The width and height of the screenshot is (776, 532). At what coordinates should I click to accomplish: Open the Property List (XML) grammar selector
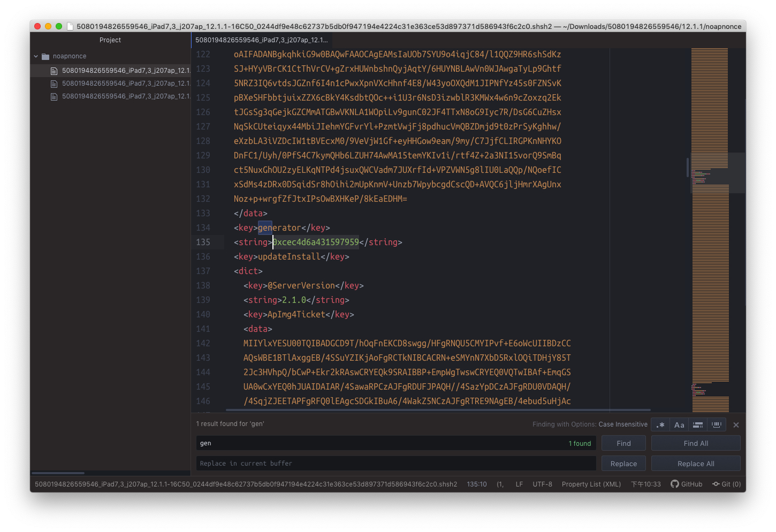(x=591, y=484)
